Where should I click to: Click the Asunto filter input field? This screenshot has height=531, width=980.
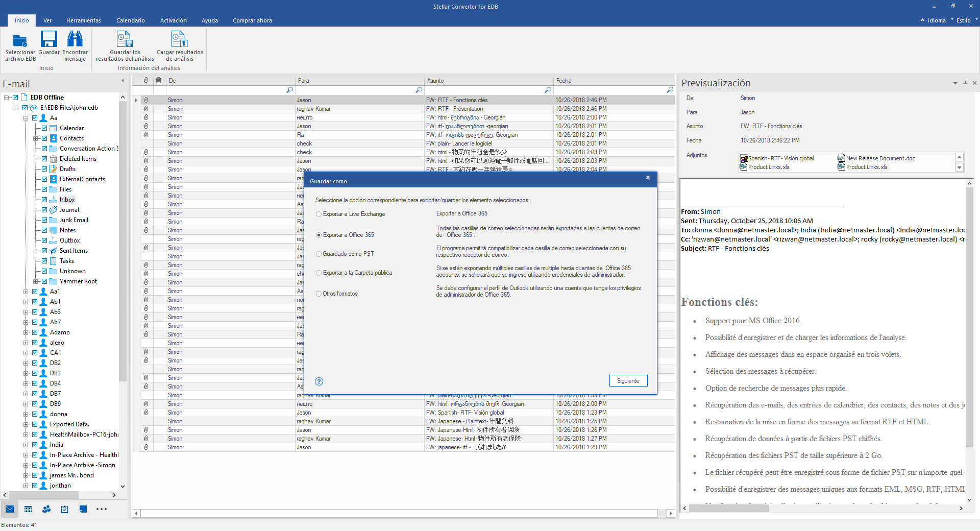tap(484, 90)
